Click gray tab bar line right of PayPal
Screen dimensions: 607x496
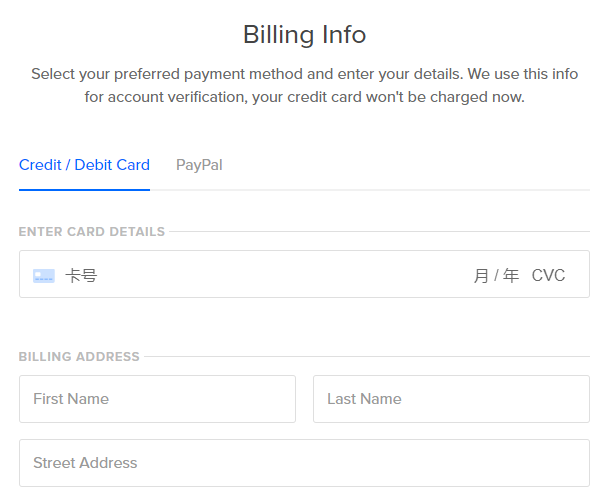point(406,190)
